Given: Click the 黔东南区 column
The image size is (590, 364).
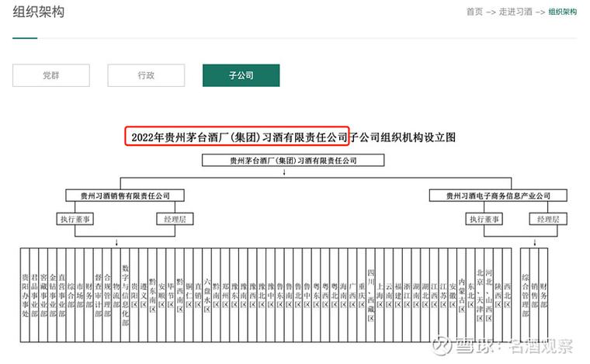Looking at the screenshot, I should click(152, 295).
